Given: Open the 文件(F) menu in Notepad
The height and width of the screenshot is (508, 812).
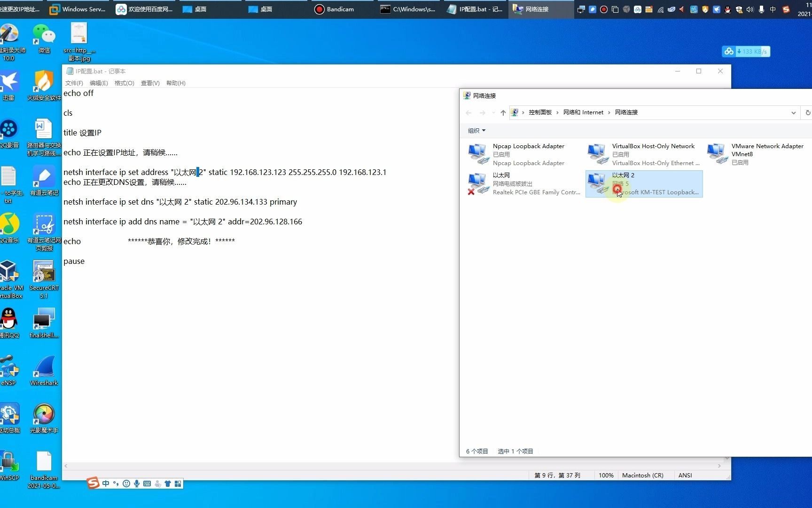Looking at the screenshot, I should [74, 83].
